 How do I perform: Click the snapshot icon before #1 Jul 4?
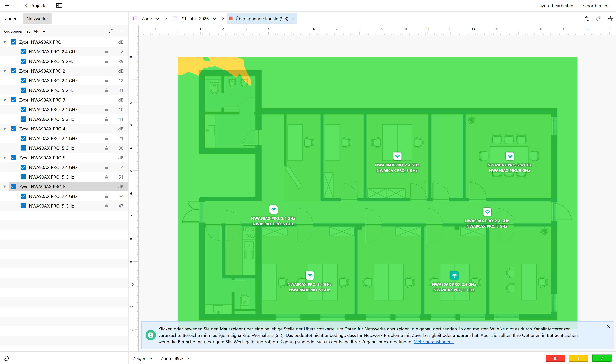(175, 19)
